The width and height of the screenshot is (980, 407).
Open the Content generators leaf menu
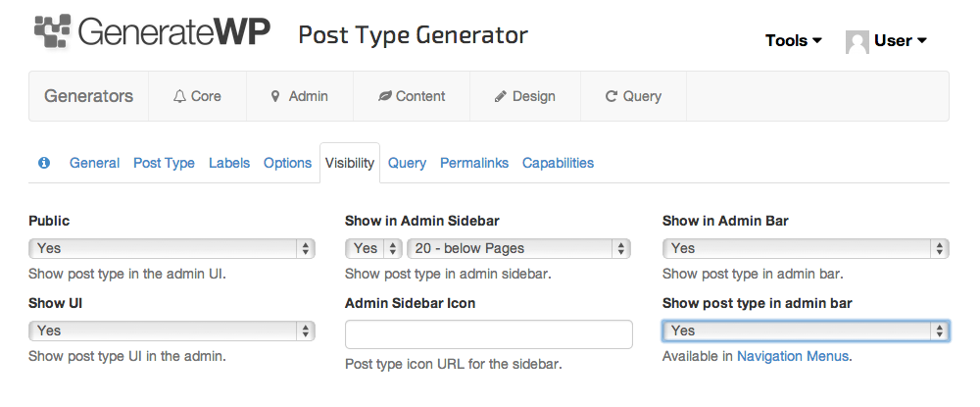click(x=412, y=96)
